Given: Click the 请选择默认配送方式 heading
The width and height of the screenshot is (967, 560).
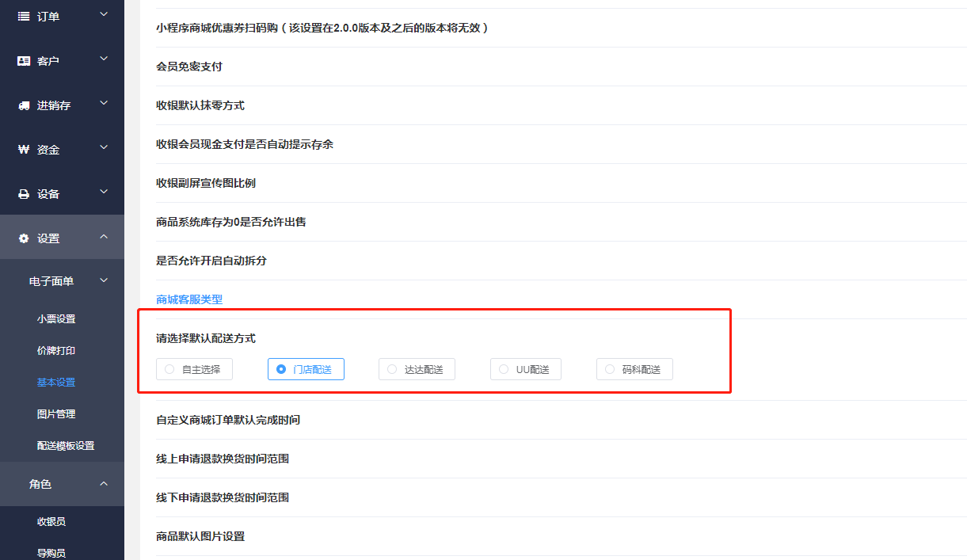Looking at the screenshot, I should click(206, 338).
